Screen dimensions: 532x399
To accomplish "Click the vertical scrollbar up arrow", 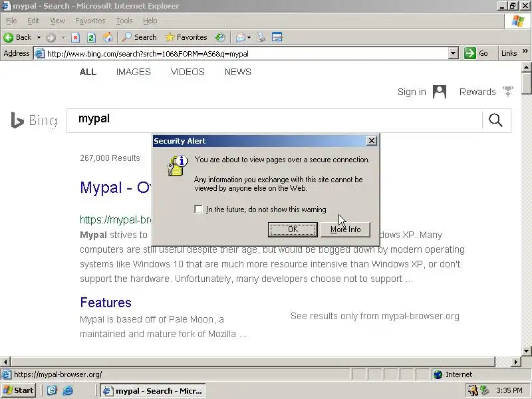I will click(526, 67).
